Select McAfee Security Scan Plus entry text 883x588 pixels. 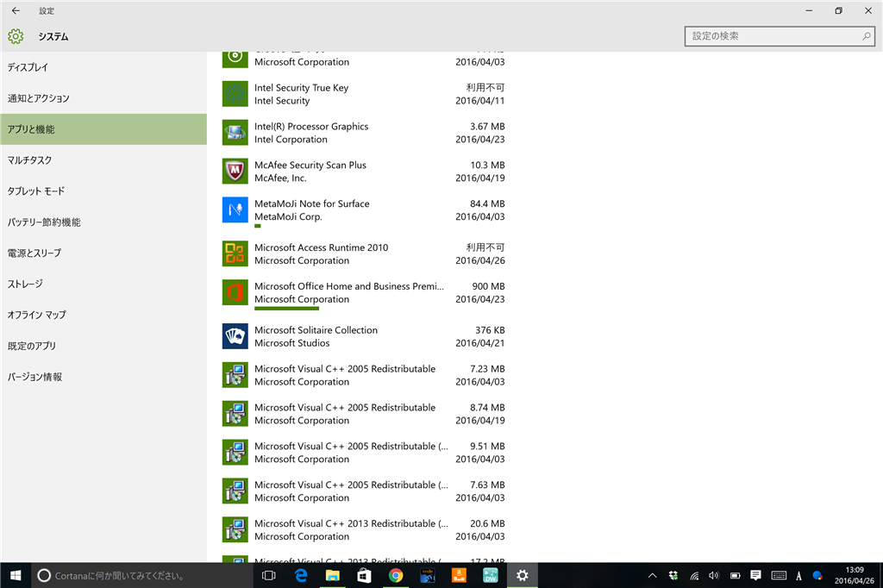tap(310, 165)
